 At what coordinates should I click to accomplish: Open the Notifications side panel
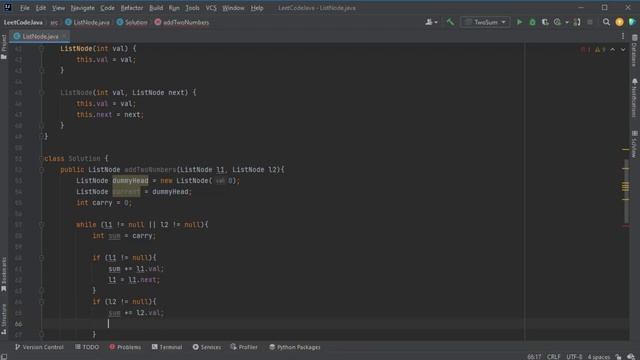click(x=634, y=98)
